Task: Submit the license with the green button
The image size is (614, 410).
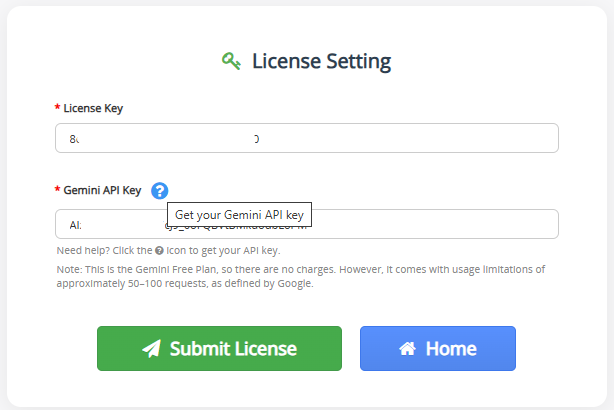Action: (x=219, y=349)
